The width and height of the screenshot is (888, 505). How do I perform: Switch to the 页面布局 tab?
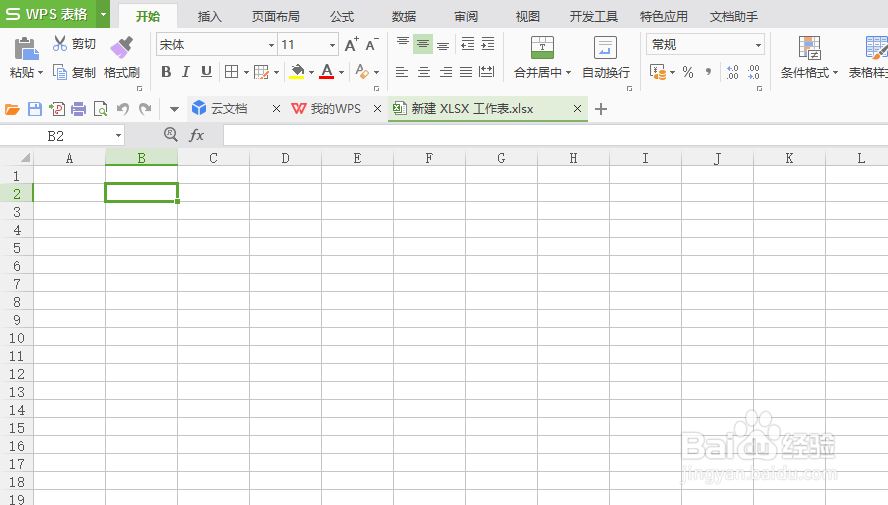click(276, 16)
